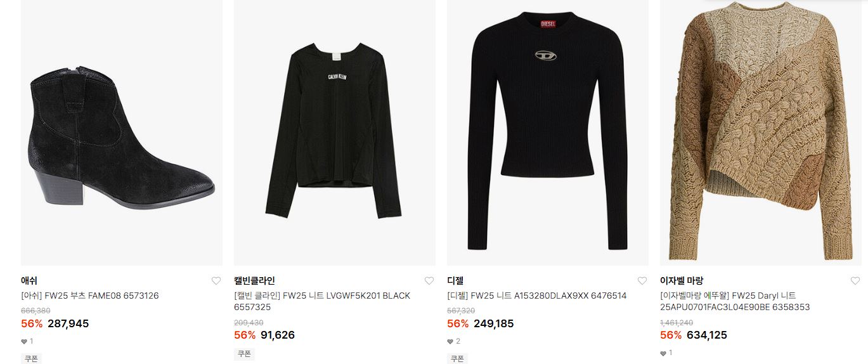Open the 캘빈클라인 brand link
Screen dimensions: 868x364
tap(254, 280)
